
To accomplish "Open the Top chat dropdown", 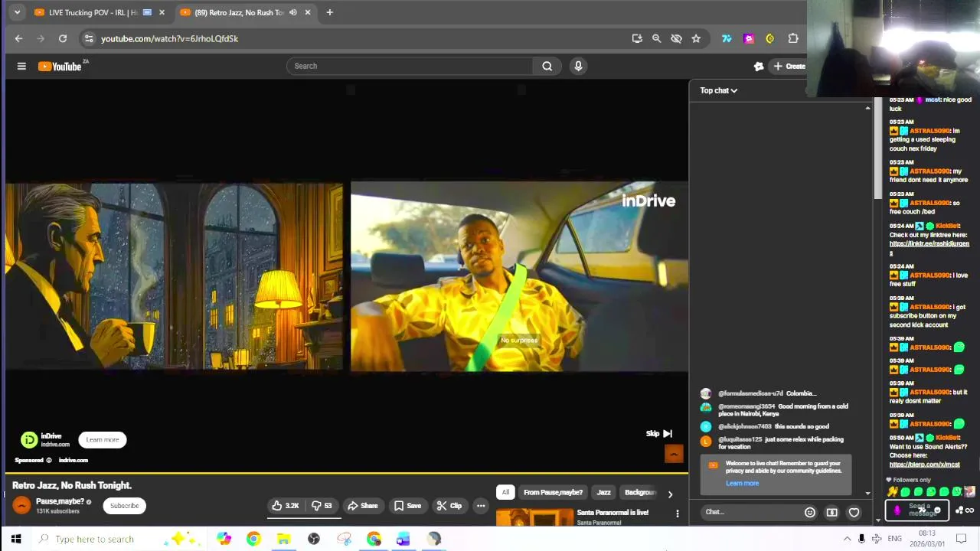I will coord(718,90).
